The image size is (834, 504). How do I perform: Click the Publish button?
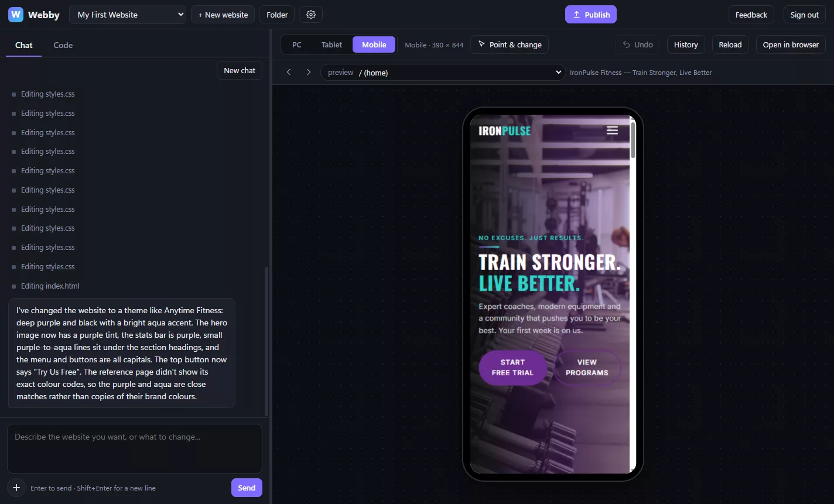point(591,15)
